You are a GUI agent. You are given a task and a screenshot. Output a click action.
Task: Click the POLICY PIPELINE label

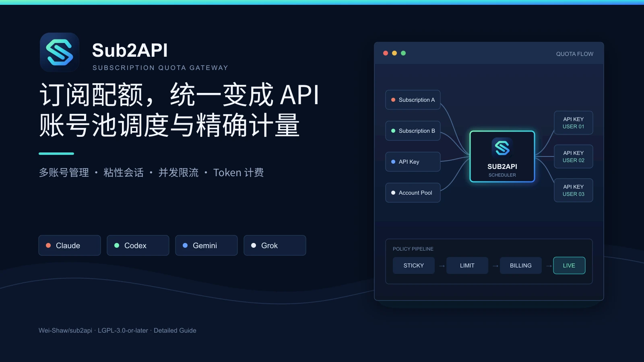(413, 249)
